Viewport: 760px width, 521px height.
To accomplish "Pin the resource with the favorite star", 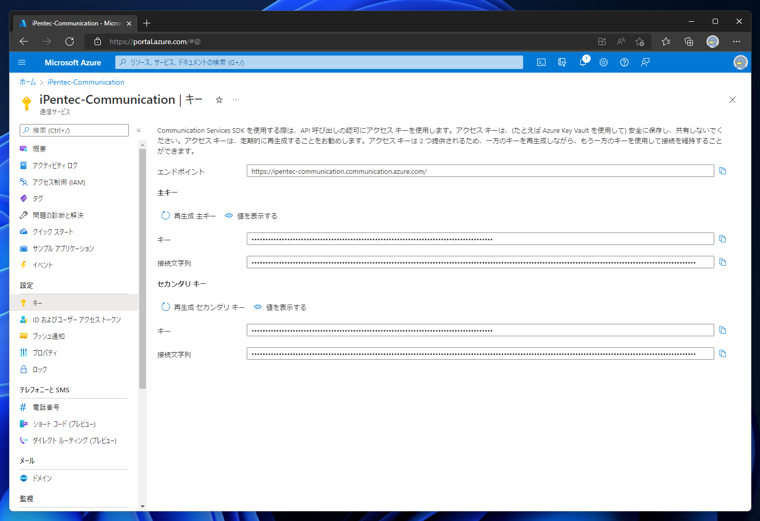I will tap(219, 100).
